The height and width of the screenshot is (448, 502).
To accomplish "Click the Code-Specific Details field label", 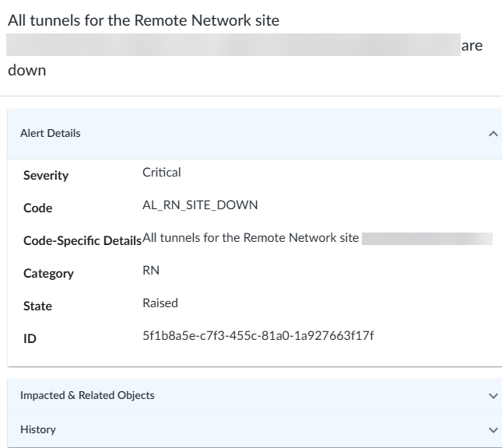I will click(x=82, y=241).
